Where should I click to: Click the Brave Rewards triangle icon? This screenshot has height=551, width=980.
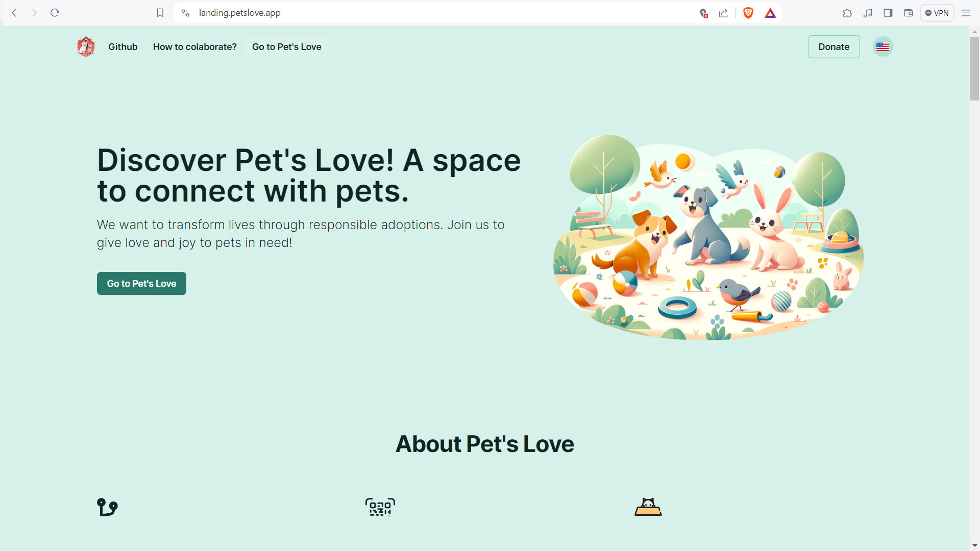(x=770, y=13)
